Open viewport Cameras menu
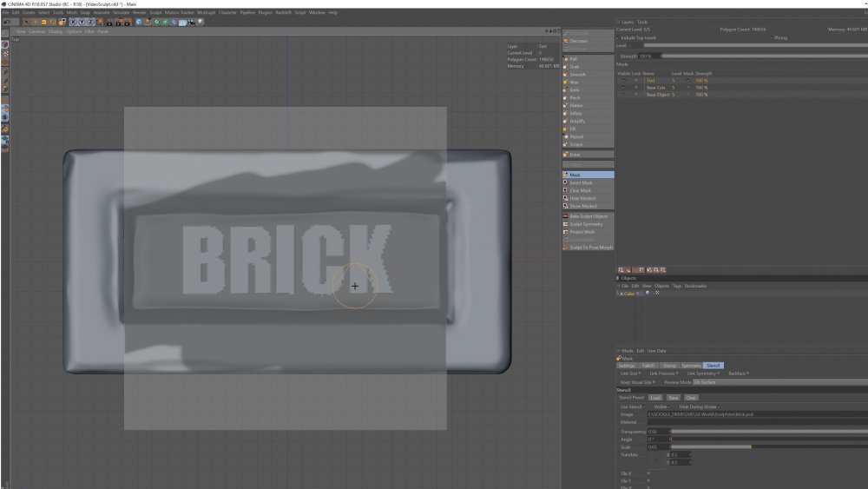Image resolution: width=868 pixels, height=489 pixels. pos(37,31)
